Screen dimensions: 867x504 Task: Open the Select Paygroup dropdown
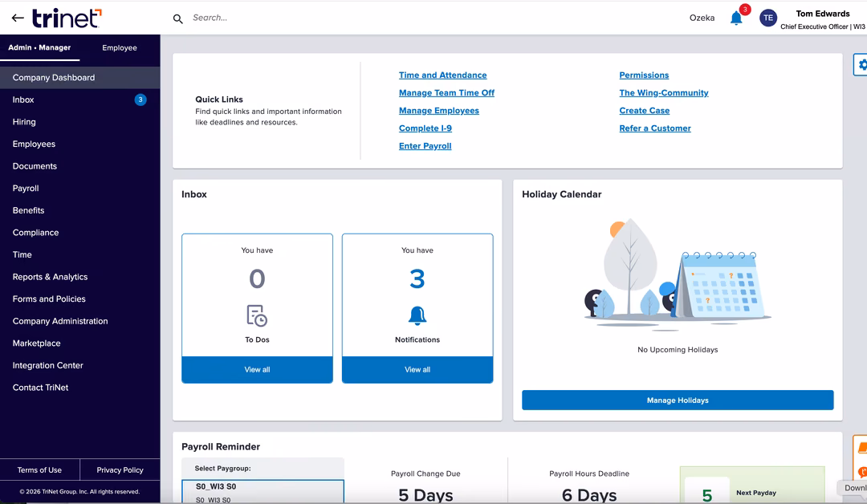coord(263,491)
